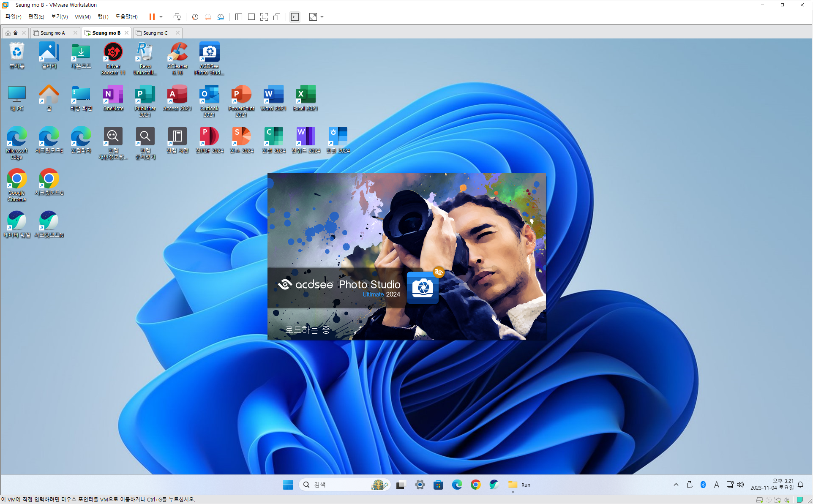Open the snapshot manager icon
This screenshot has width=813, height=504.
point(221,17)
